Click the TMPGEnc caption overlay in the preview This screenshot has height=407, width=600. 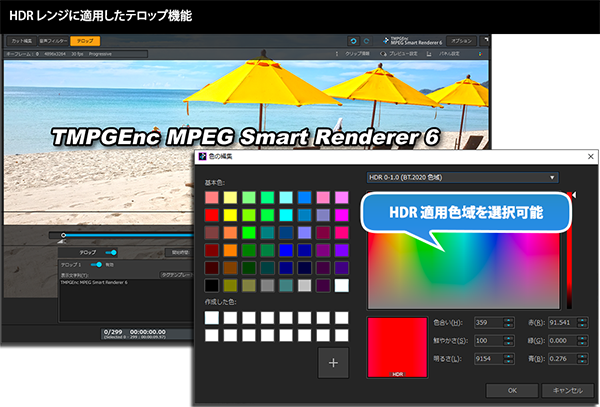[246, 137]
